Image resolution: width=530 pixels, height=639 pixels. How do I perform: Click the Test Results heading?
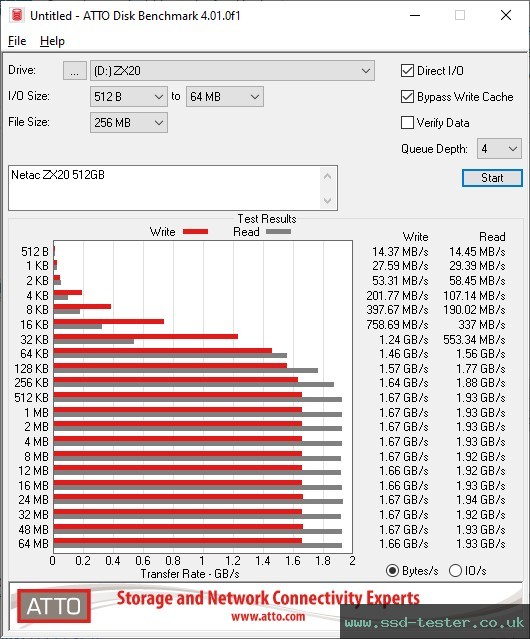click(x=267, y=219)
